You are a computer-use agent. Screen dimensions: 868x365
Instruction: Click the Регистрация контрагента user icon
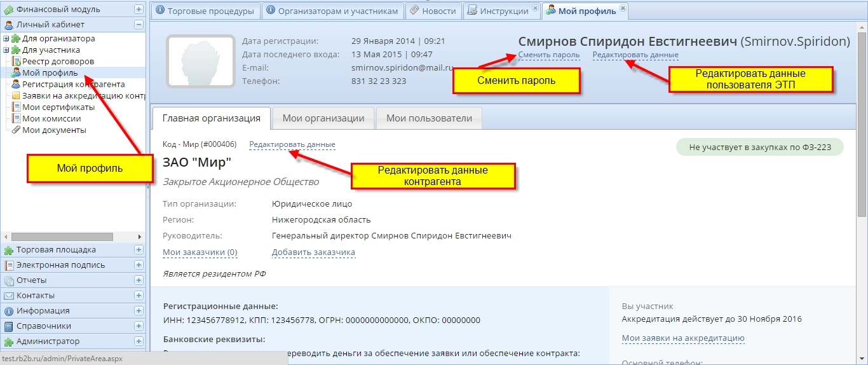tap(16, 85)
